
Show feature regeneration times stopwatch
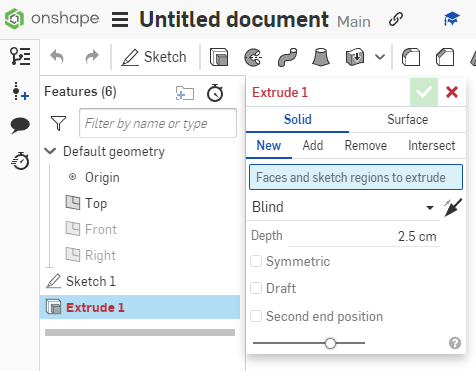pos(215,93)
